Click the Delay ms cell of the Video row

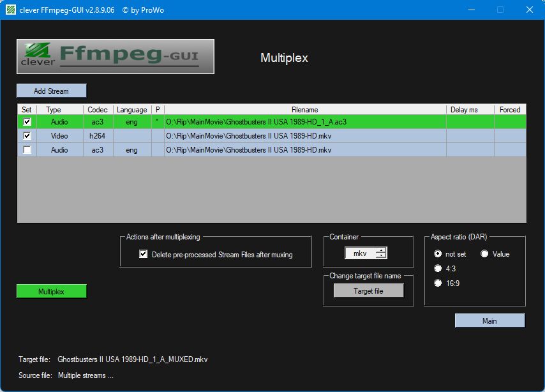click(470, 135)
